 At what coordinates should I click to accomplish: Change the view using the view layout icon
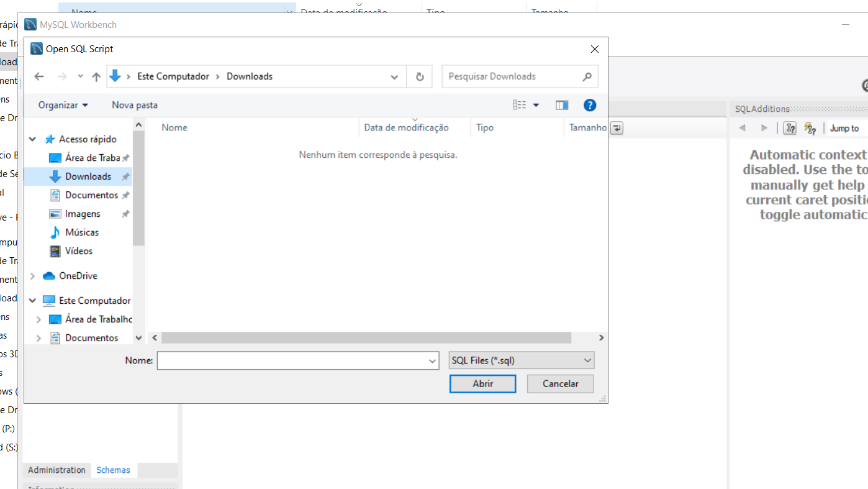point(520,105)
